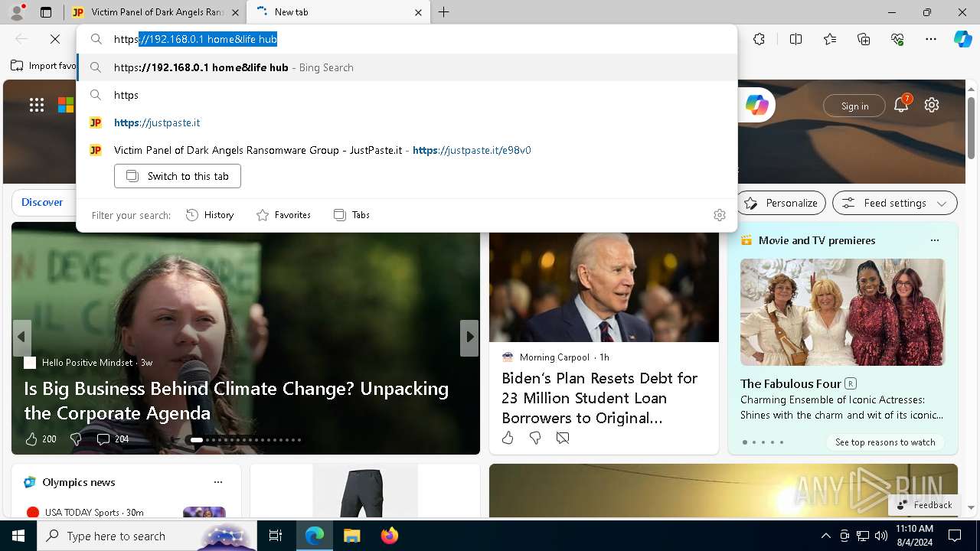The image size is (980, 551).
Task: Show hidden system tray icons
Action: pos(825,536)
